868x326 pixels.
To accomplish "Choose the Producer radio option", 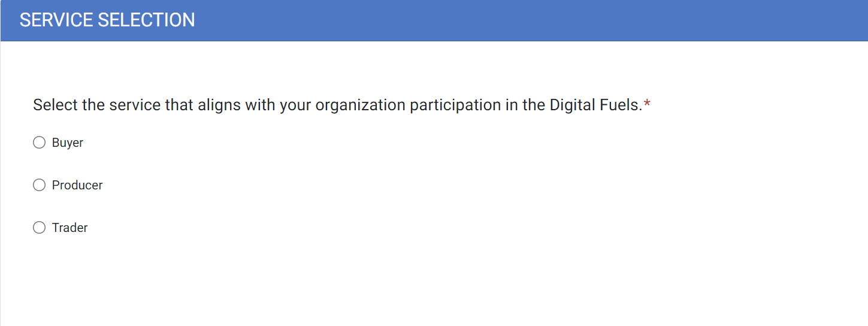I will tap(40, 185).
